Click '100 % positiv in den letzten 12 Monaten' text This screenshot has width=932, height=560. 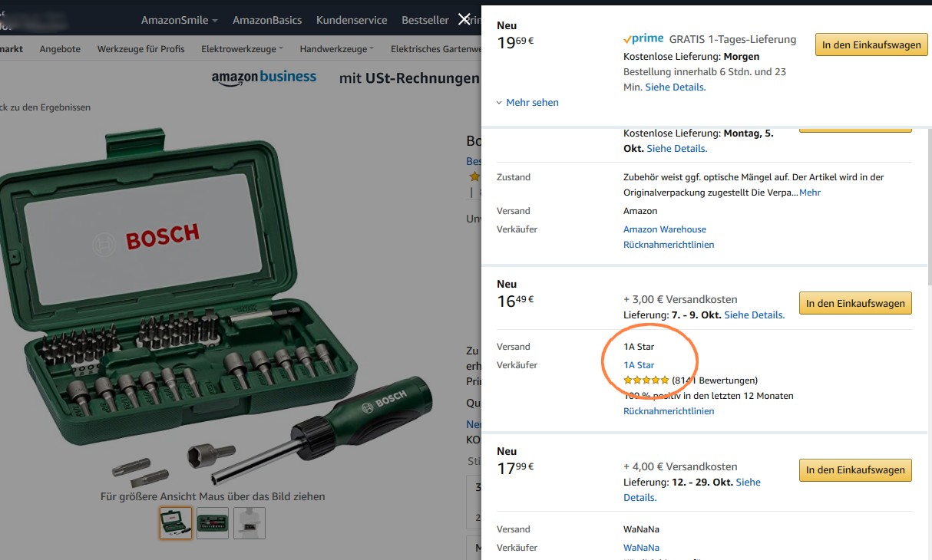click(x=709, y=396)
